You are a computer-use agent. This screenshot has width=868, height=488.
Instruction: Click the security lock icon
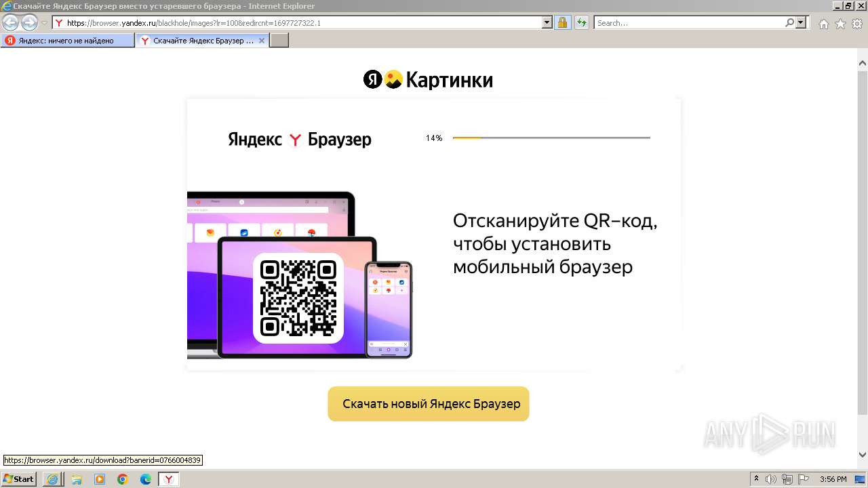562,22
